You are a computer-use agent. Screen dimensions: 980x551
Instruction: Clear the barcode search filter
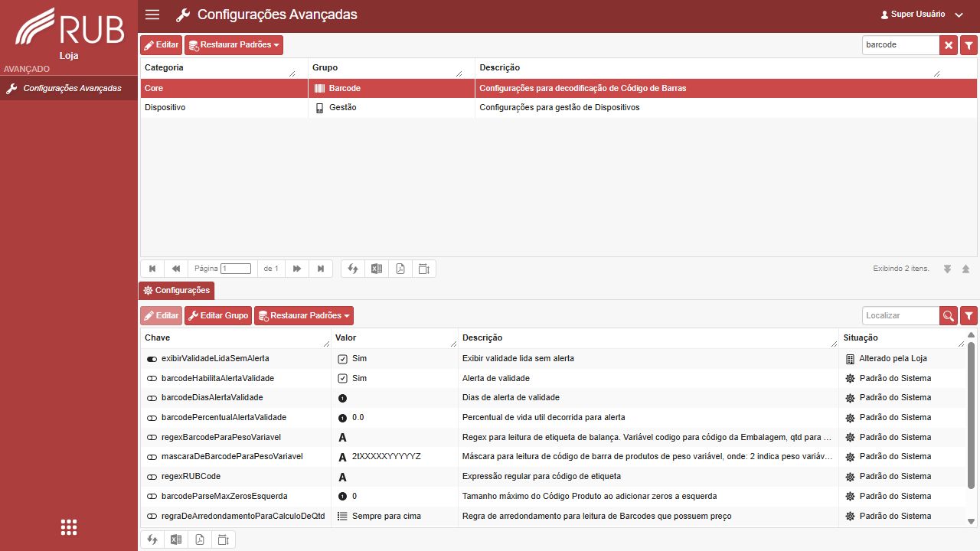(949, 45)
